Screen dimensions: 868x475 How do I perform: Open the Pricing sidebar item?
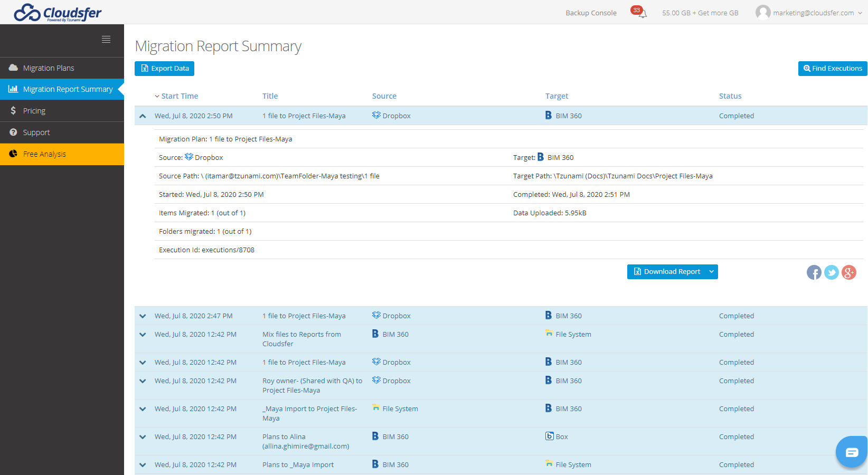point(34,111)
